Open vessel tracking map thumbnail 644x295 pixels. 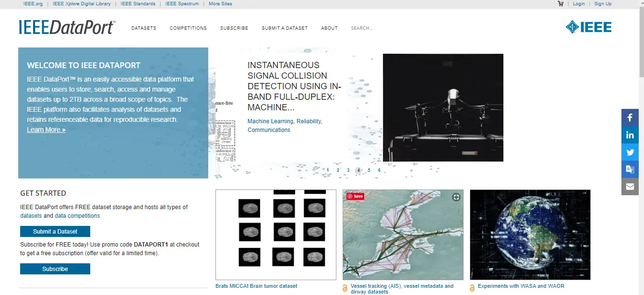[403, 235]
